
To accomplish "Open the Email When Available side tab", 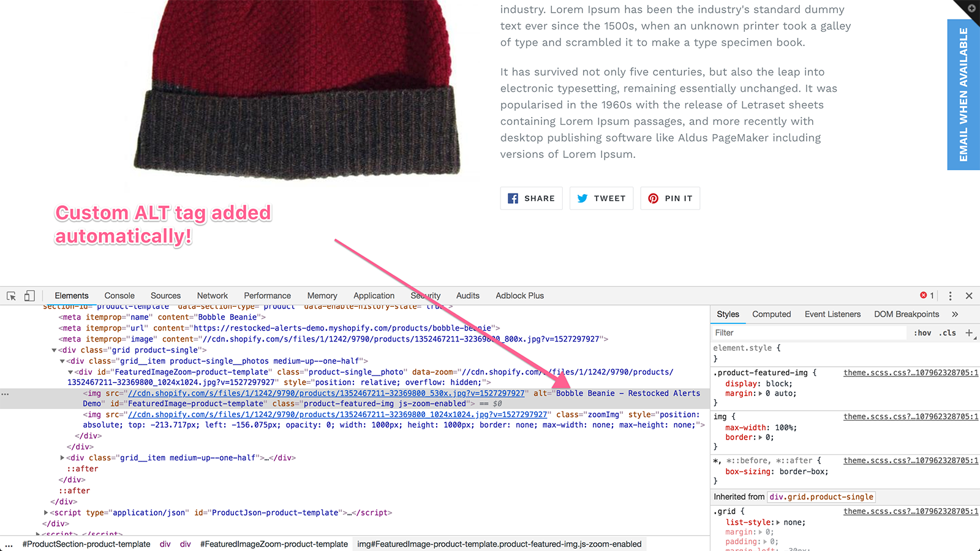I will [x=963, y=94].
